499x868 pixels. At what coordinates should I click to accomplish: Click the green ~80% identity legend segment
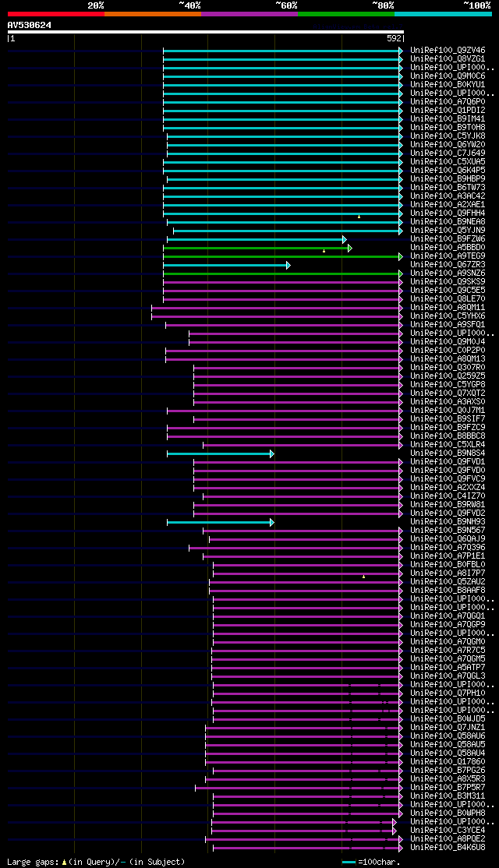(346, 14)
